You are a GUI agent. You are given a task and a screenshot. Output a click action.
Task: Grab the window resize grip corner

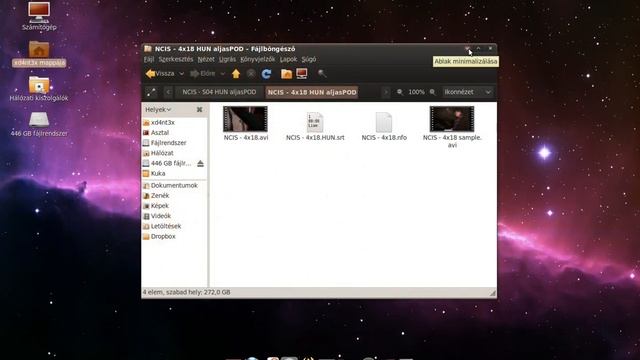[x=493, y=293]
